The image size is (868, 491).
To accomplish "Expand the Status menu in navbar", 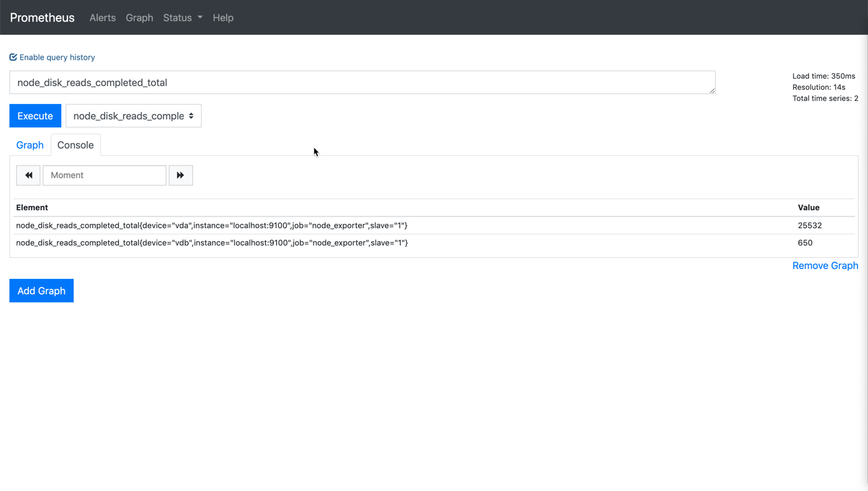I will [x=183, y=17].
